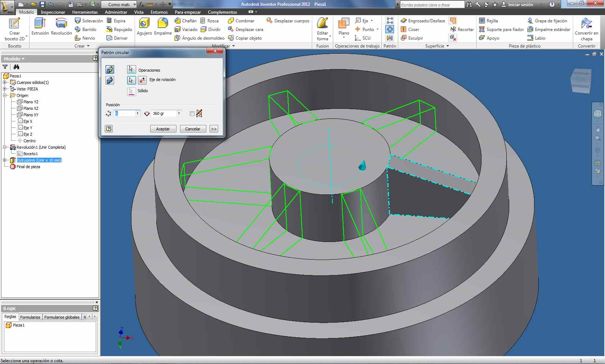This screenshot has width=605, height=364.
Task: Expand the Vista: PIEZA node
Action: [x=5, y=89]
